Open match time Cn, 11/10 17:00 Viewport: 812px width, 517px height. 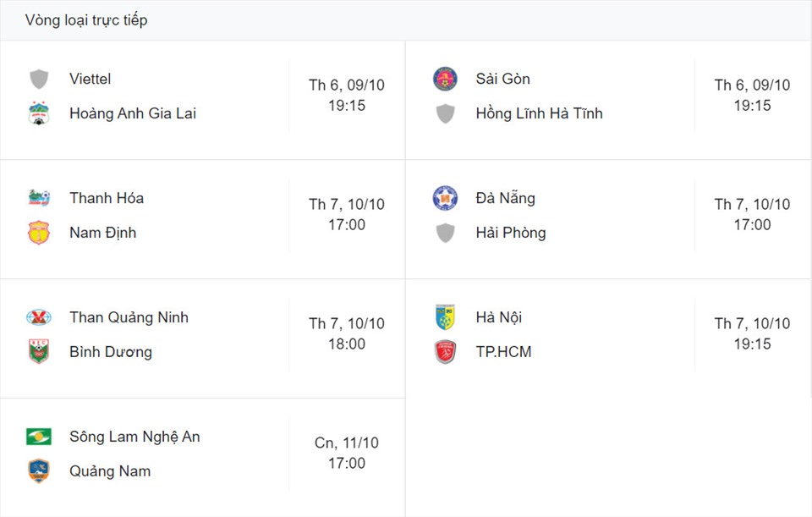point(347,453)
